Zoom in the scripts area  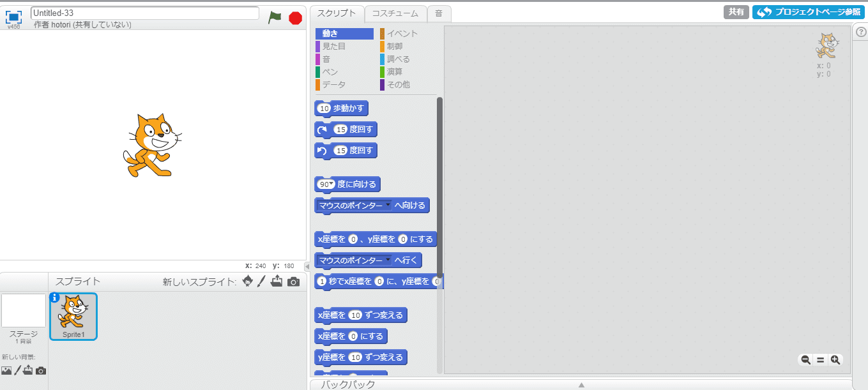click(835, 360)
